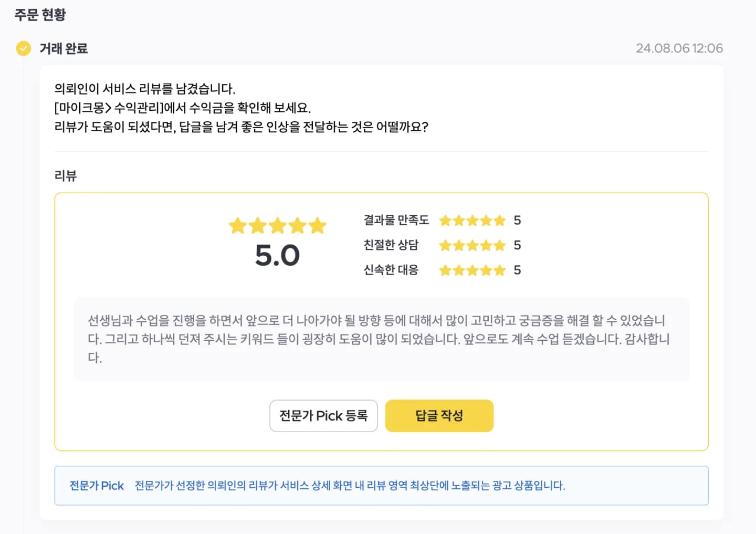
Task: Click the 신속한 대응 star rating
Action: [472, 270]
